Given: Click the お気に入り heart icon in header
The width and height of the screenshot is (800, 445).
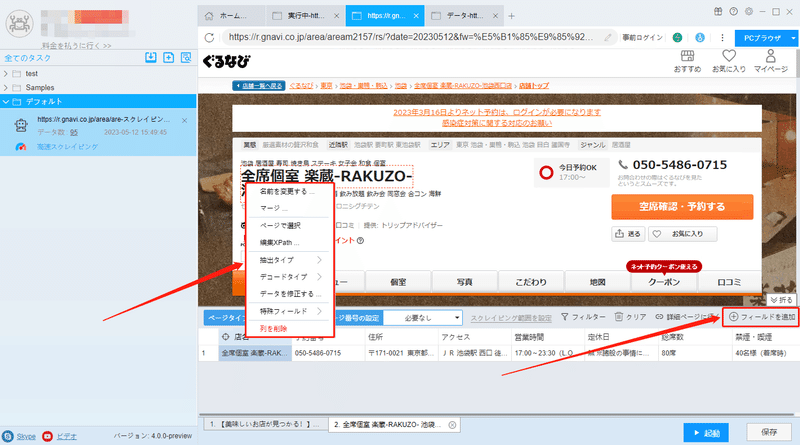Looking at the screenshot, I should (x=729, y=61).
